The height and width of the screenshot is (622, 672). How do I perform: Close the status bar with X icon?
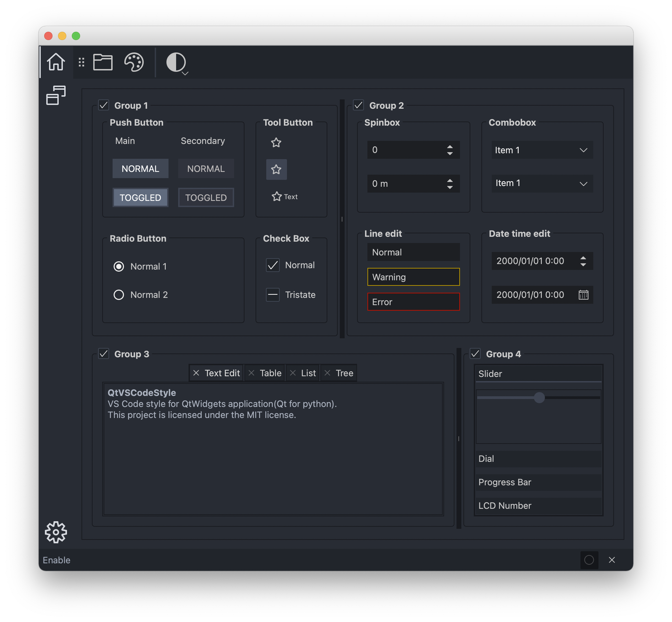coord(612,560)
